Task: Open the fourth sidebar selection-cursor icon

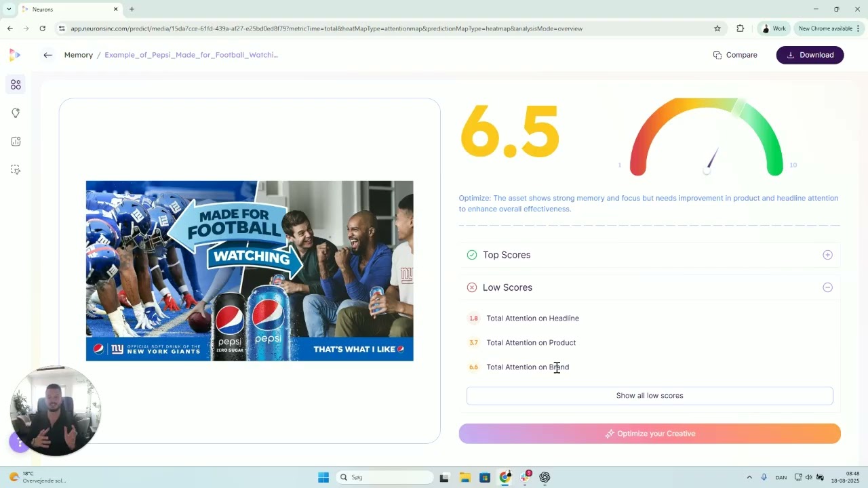Action: (16, 170)
